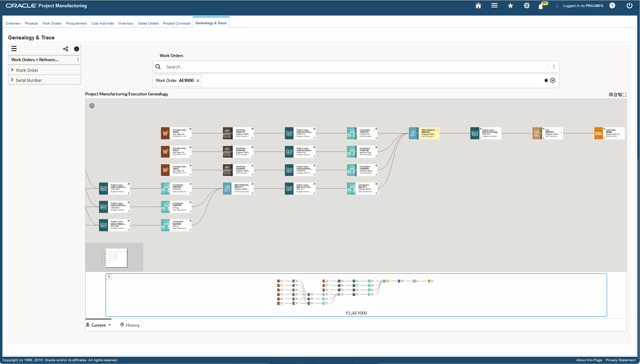640x364 pixels.
Task: Expand double chevron on Distribution CM24160
Action: click(252, 147)
